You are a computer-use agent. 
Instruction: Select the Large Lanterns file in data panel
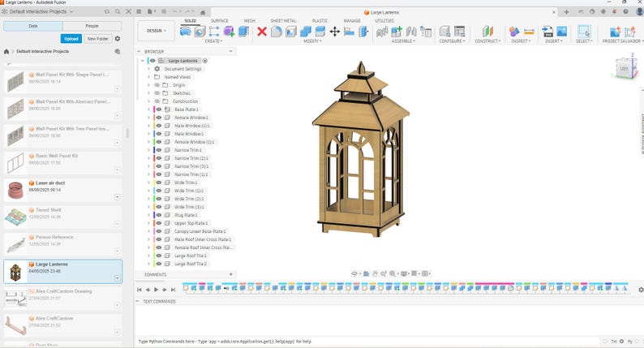coord(63,272)
